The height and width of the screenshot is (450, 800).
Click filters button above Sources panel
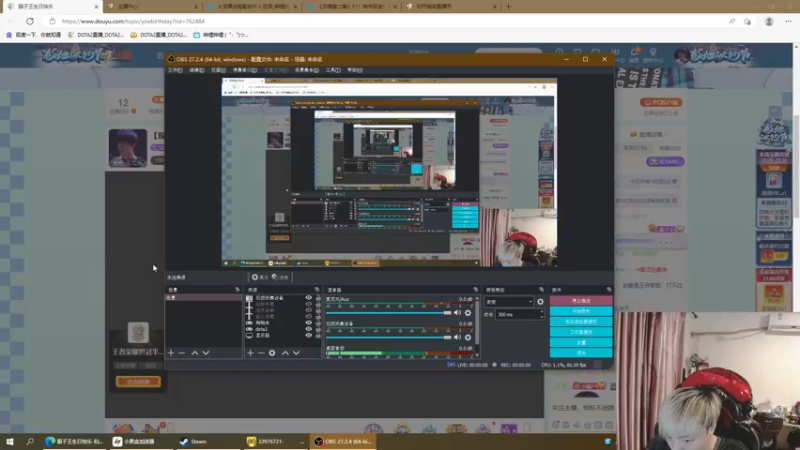point(280,277)
